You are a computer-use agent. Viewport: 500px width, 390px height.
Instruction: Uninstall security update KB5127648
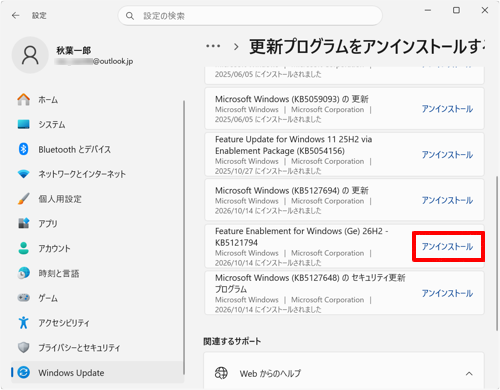point(447,293)
